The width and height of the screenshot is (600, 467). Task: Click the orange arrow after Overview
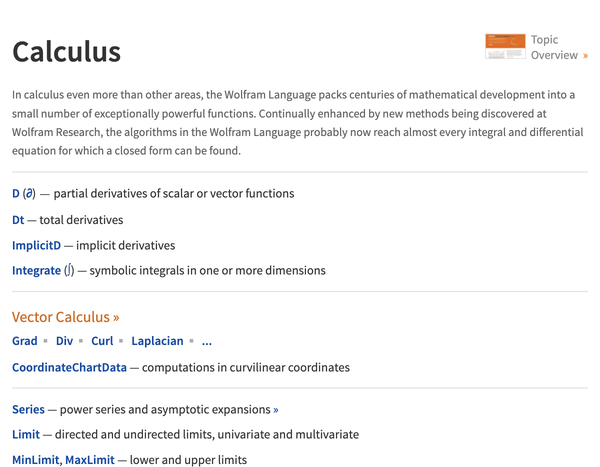585,56
